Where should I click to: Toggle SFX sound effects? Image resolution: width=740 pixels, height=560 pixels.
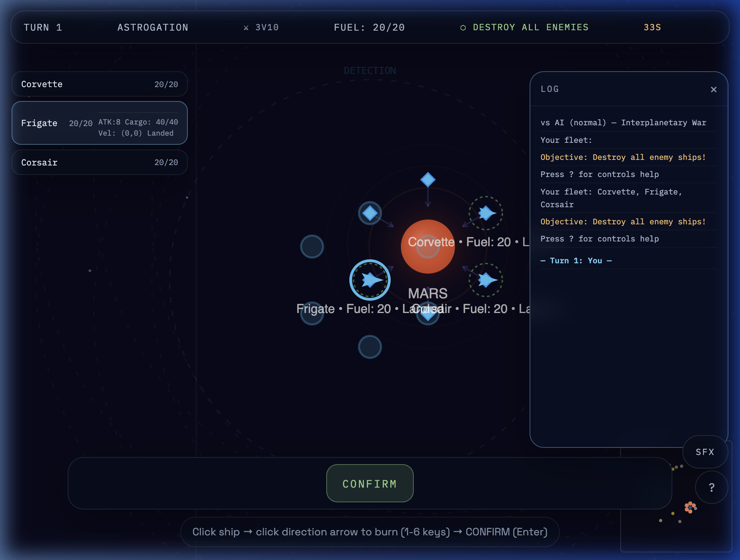pyautogui.click(x=705, y=452)
